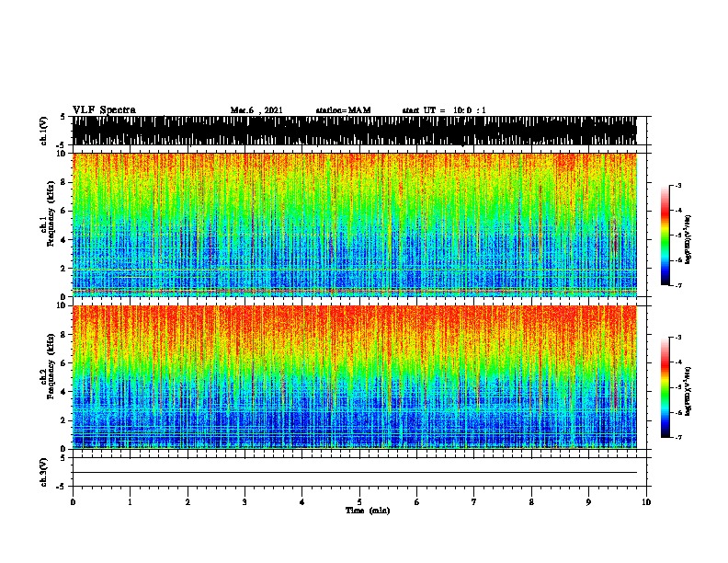Click the ch.1 spectrogram plot
Image resolution: width=728 pixels, height=563 pixels.
point(354,224)
